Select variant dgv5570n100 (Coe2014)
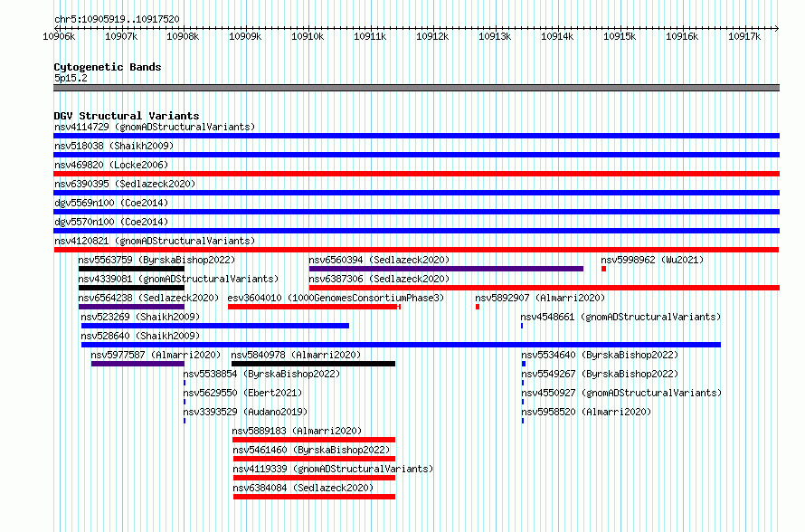 pos(111,222)
